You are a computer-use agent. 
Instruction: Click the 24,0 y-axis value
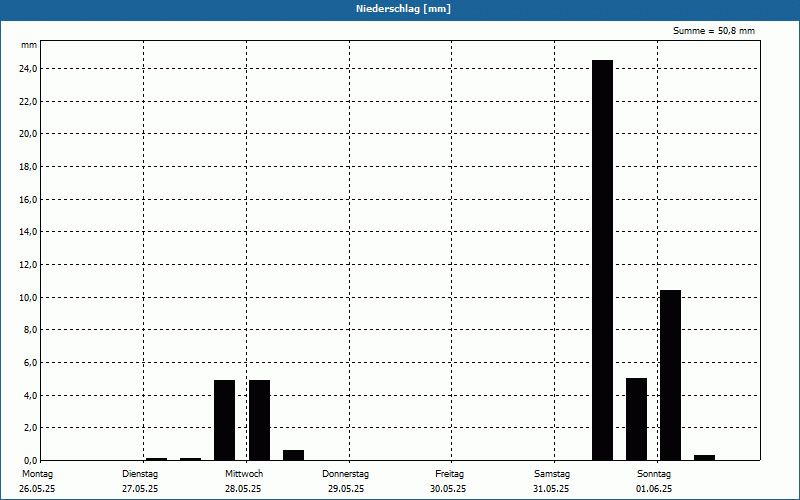[29, 69]
